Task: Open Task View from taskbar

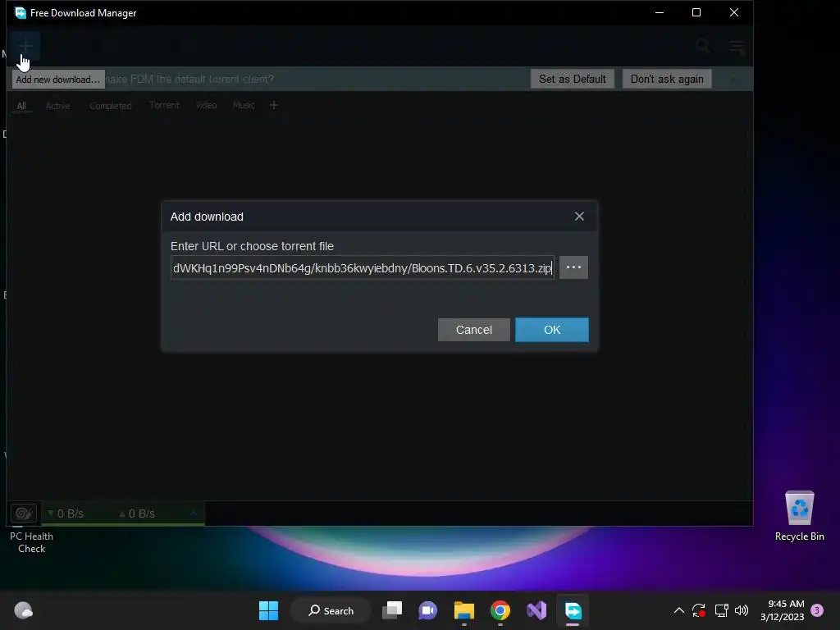Action: pos(392,610)
